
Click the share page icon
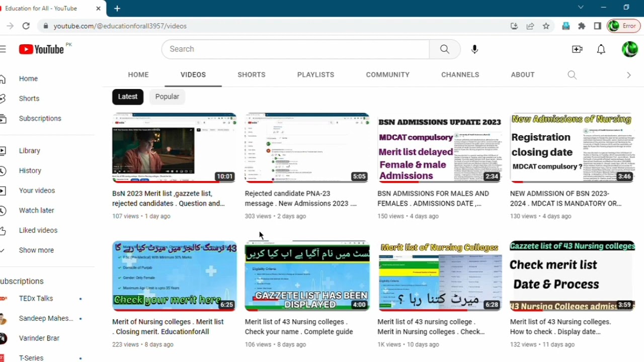[x=530, y=26]
